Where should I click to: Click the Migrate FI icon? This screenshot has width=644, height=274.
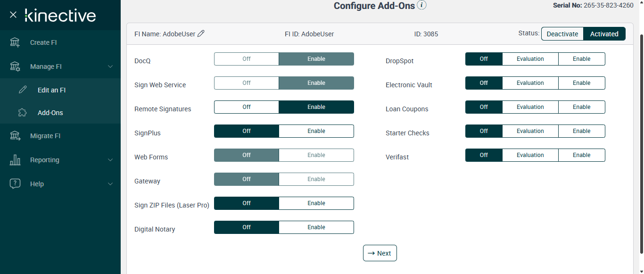tap(15, 136)
